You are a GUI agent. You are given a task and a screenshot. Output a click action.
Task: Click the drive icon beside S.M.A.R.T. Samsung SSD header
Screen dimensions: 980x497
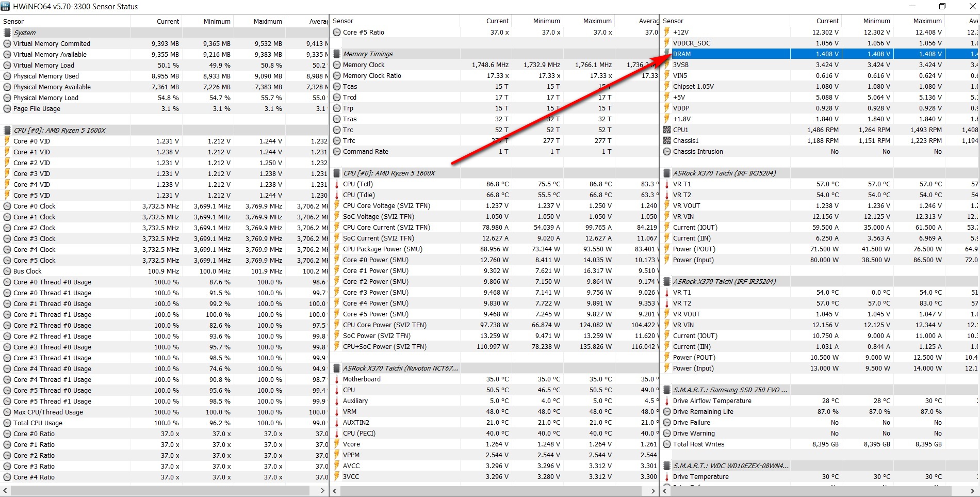tap(667, 390)
